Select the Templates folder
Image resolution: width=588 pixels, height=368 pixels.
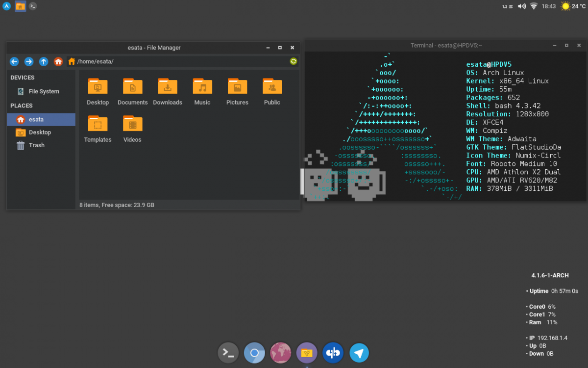tap(98, 129)
